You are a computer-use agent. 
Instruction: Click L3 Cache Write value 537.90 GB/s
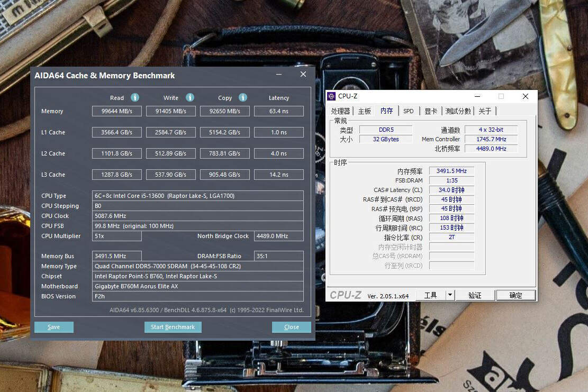pyautogui.click(x=170, y=174)
